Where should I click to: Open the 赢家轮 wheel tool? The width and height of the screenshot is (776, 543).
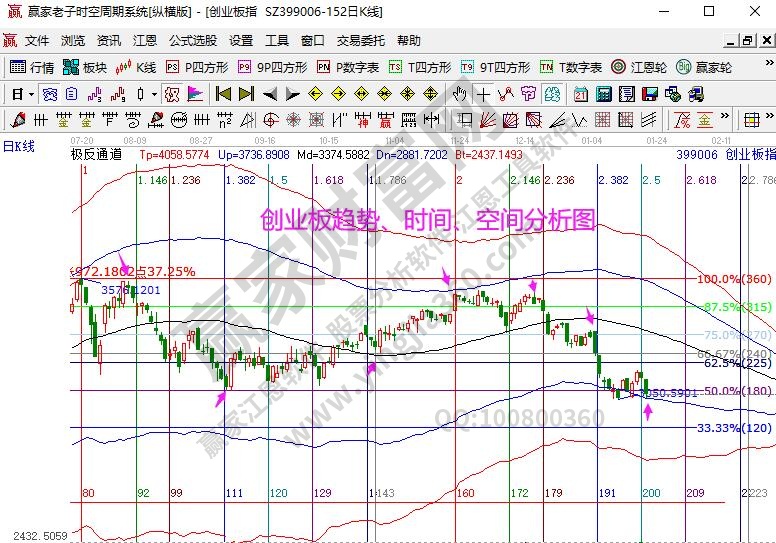[706, 67]
